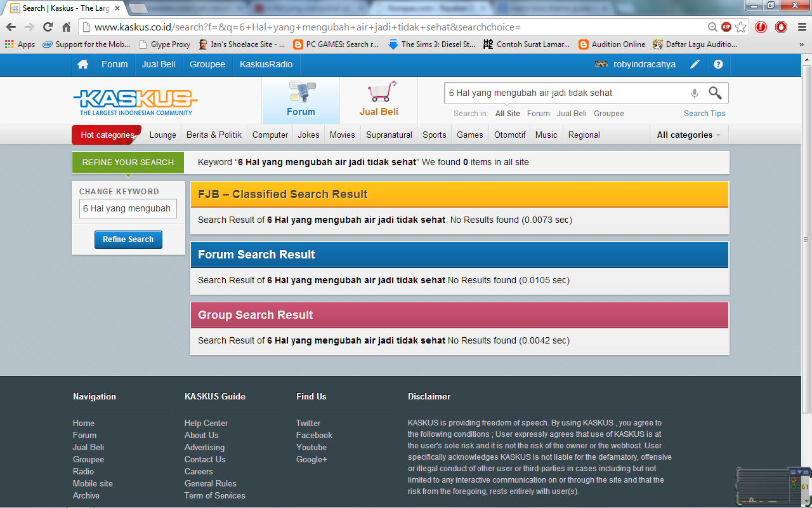Click the Adblock Plus ABP icon
The width and height of the screenshot is (812, 508).
[726, 27]
